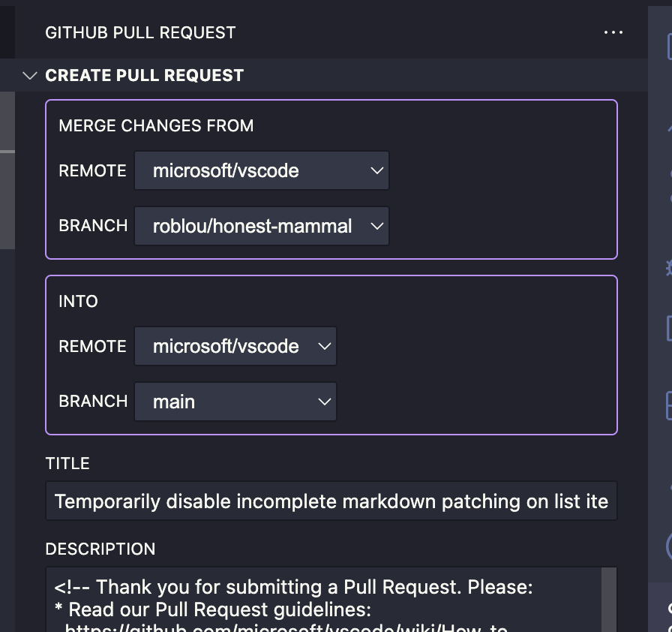Click inside the DESCRIPTION text area
Viewport: 672px width, 632px height.
[x=322, y=593]
